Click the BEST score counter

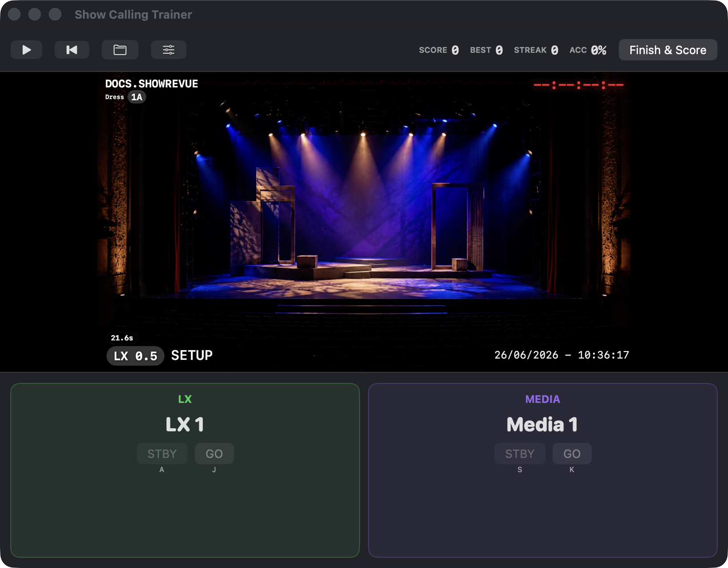[487, 50]
